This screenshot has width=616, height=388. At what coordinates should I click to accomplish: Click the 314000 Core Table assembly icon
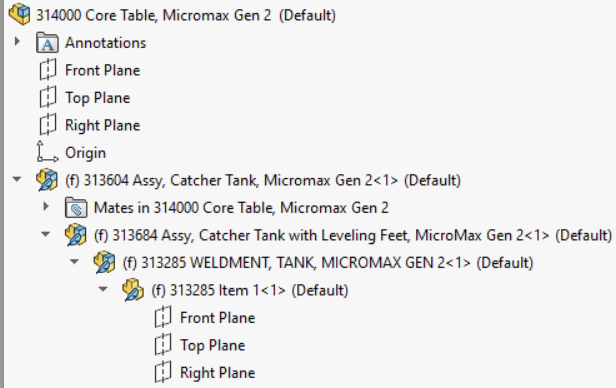tap(19, 14)
